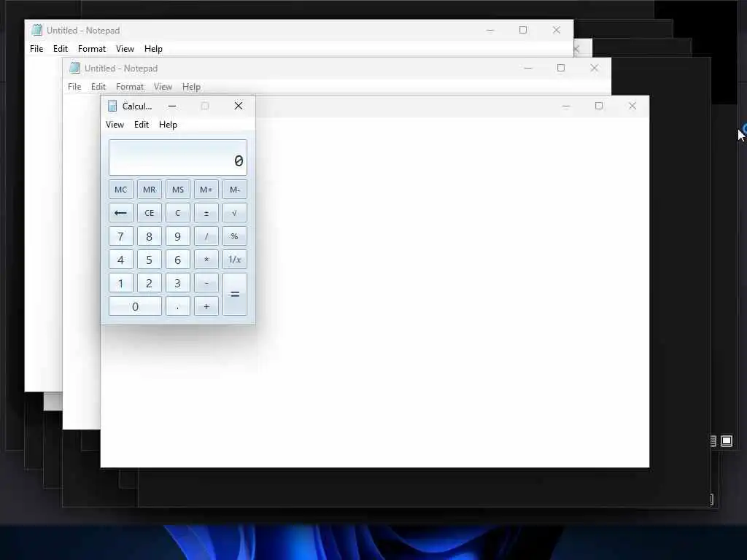Click the square root key

pos(235,213)
